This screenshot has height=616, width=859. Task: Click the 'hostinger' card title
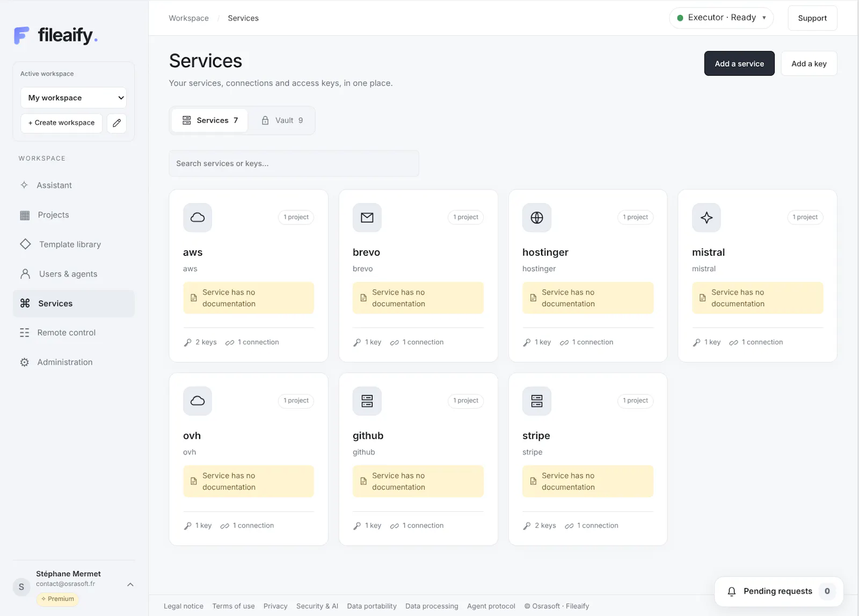pyautogui.click(x=545, y=252)
